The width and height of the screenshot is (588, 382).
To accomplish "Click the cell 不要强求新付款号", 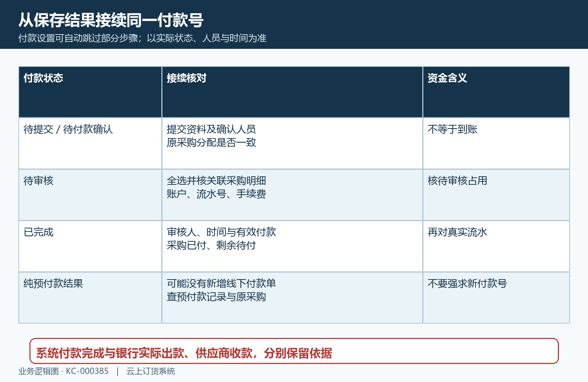I will 496,298.
